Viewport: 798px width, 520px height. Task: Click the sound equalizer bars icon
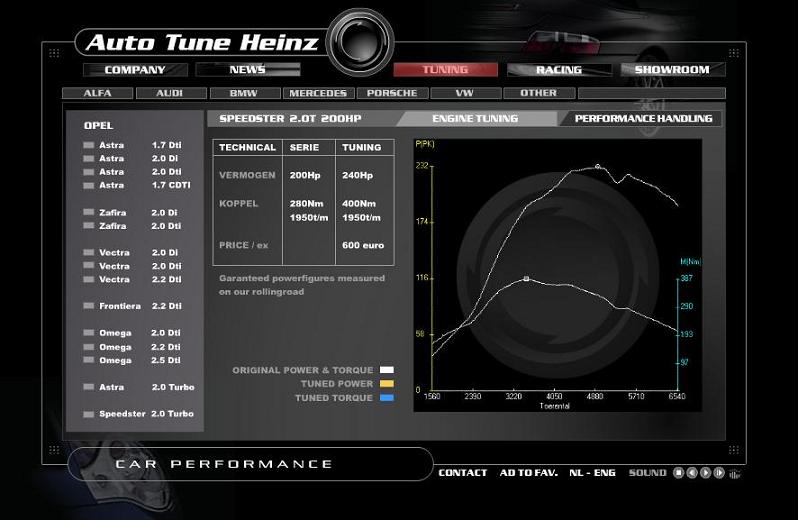coord(734,474)
